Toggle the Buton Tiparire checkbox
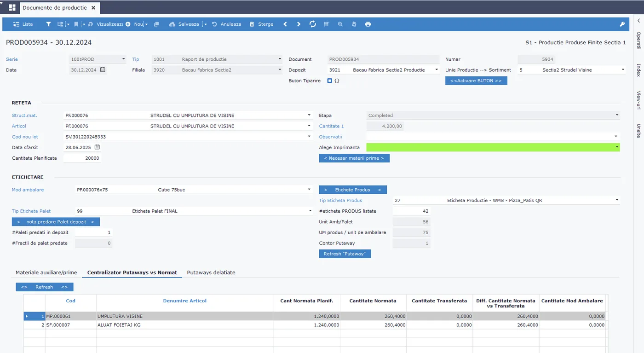 click(x=330, y=81)
